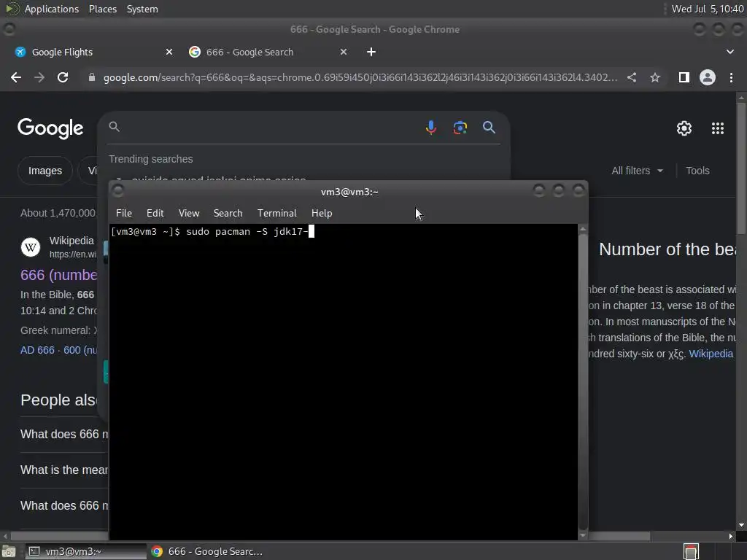This screenshot has width=747, height=560.
Task: Open search Tools
Action: (697, 171)
